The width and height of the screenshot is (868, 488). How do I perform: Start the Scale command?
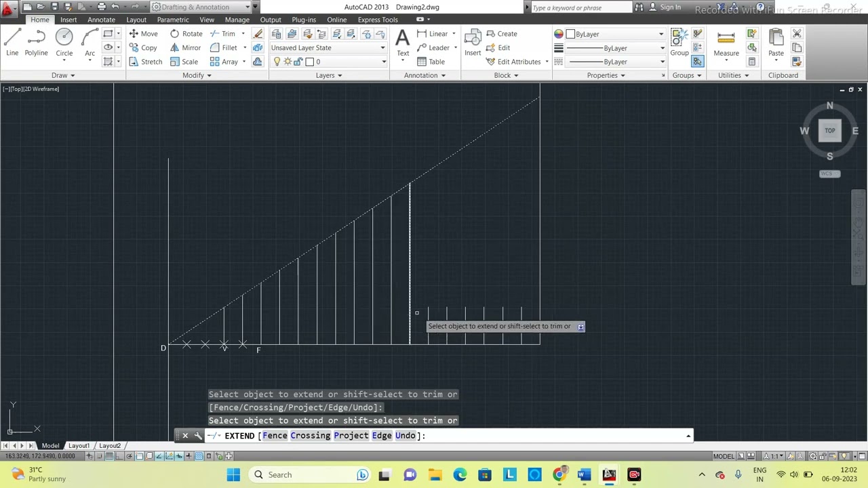184,62
